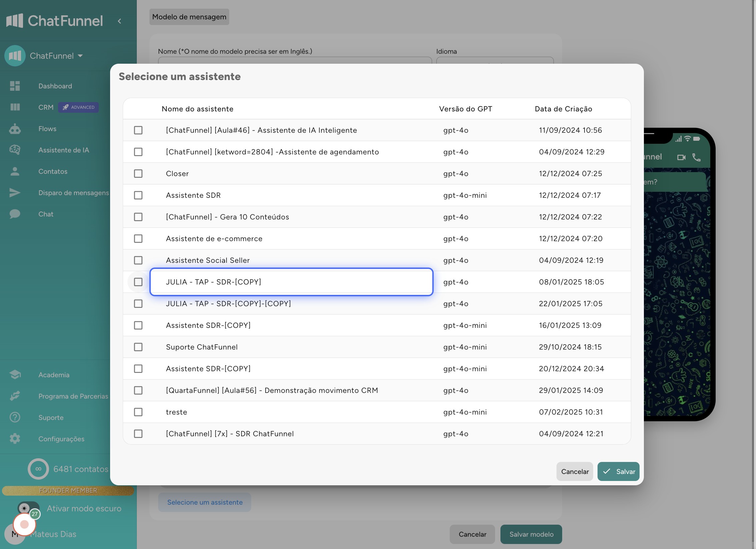
Task: Tick the Assistente SDR checkbox
Action: 138,195
